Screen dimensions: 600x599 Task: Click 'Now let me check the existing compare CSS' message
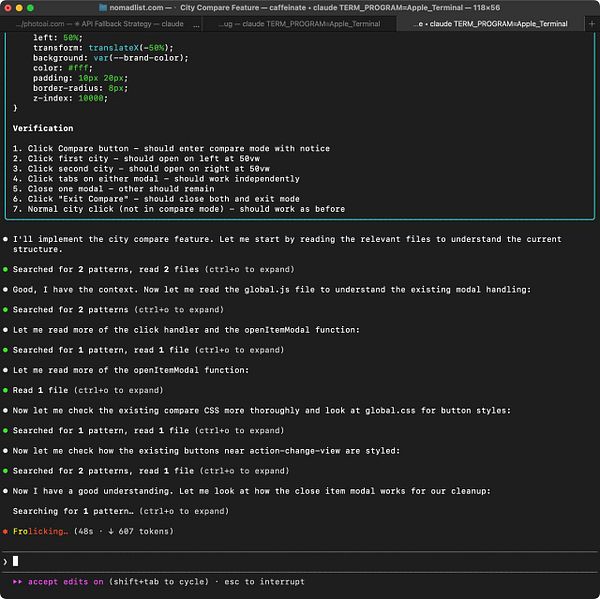(x=262, y=411)
